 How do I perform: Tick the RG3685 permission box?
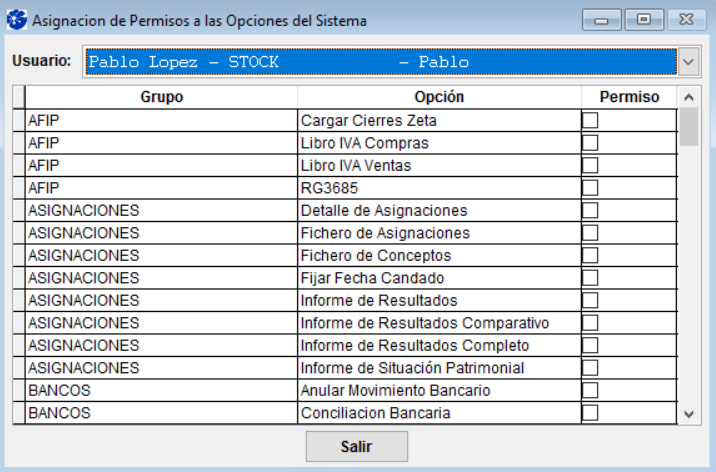[x=591, y=188]
